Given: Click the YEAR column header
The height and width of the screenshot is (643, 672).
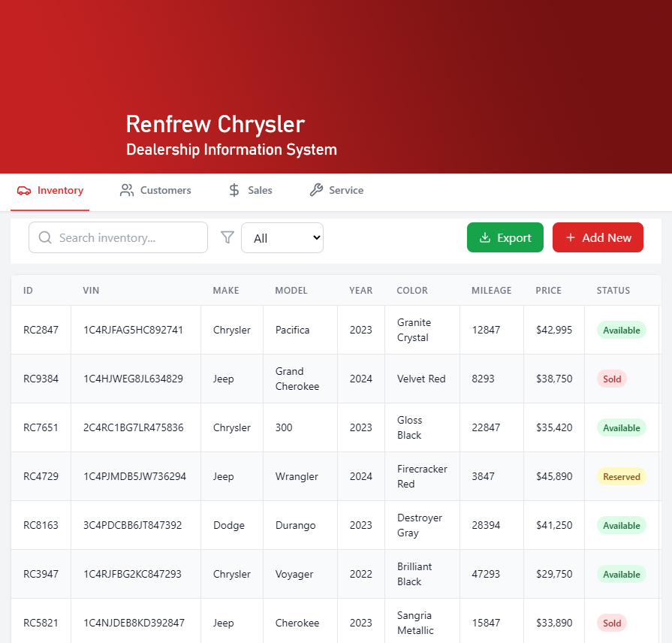Looking at the screenshot, I should (x=361, y=291).
